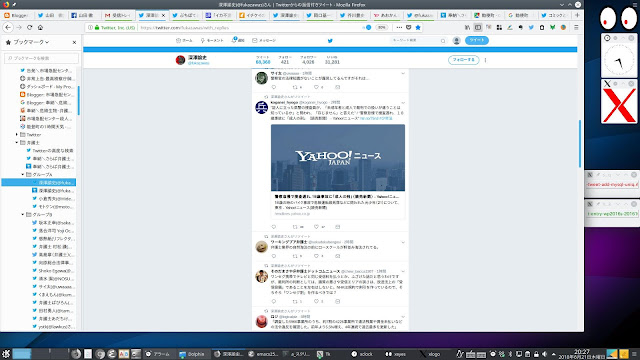Image resolution: width=640 pixels, height=360 pixels.
Task: Open the Firefox home page icon
Action: [x=40, y=27]
